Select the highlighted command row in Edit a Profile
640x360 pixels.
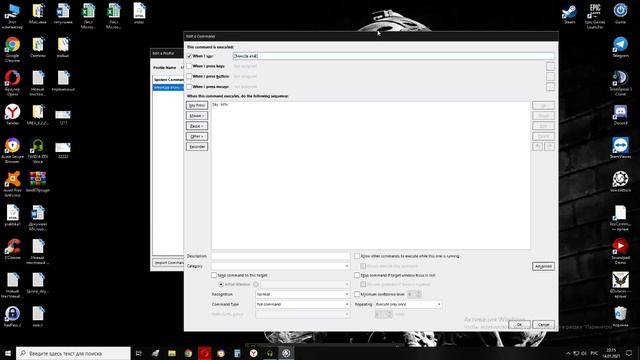169,87
